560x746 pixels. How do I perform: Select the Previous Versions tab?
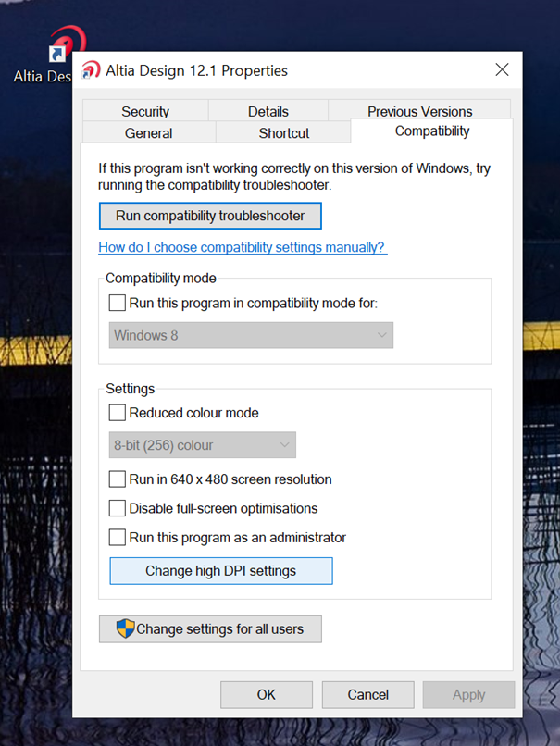419,110
